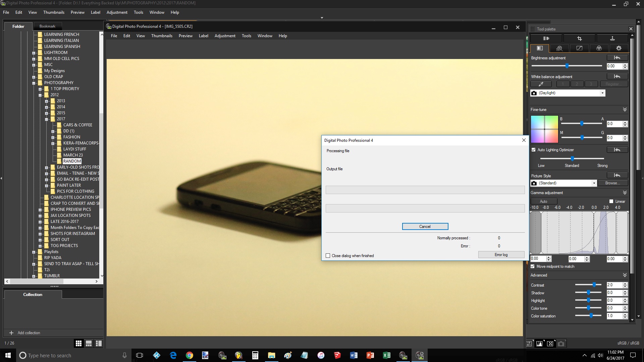Reset brightness adjustment with revert arrow
The height and width of the screenshot is (362, 644).
click(x=617, y=58)
